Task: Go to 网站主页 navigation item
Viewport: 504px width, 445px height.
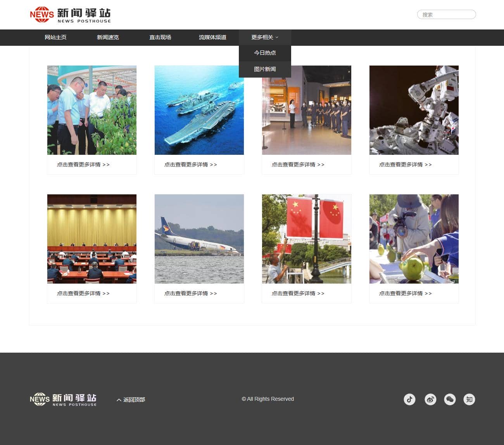Action: point(55,37)
